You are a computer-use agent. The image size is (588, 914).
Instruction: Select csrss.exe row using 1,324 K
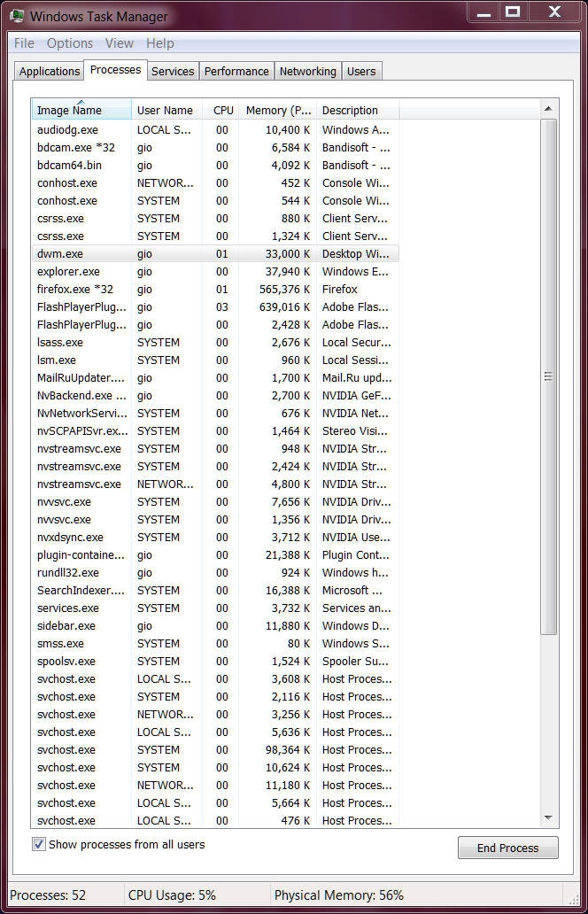[215, 236]
